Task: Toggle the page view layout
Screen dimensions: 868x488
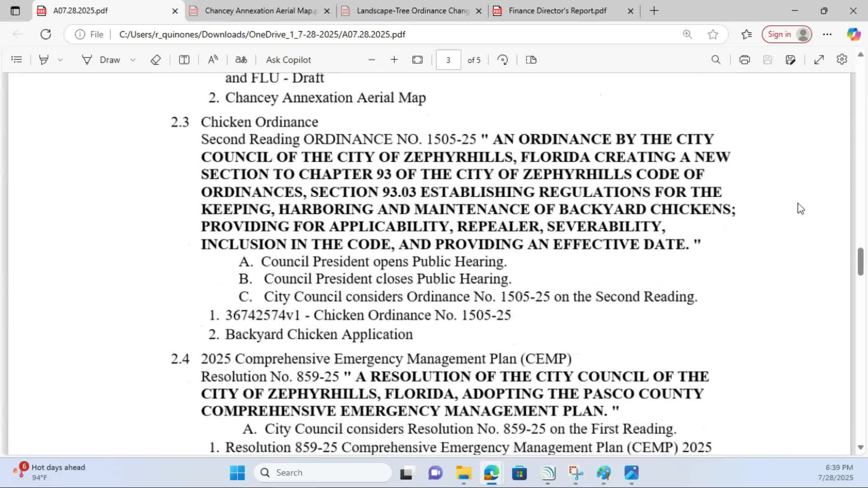Action: pyautogui.click(x=531, y=60)
